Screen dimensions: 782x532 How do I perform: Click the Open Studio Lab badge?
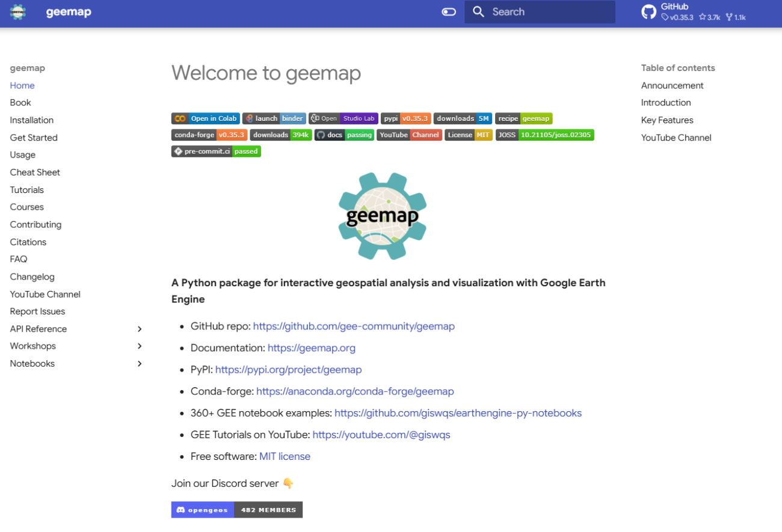343,118
